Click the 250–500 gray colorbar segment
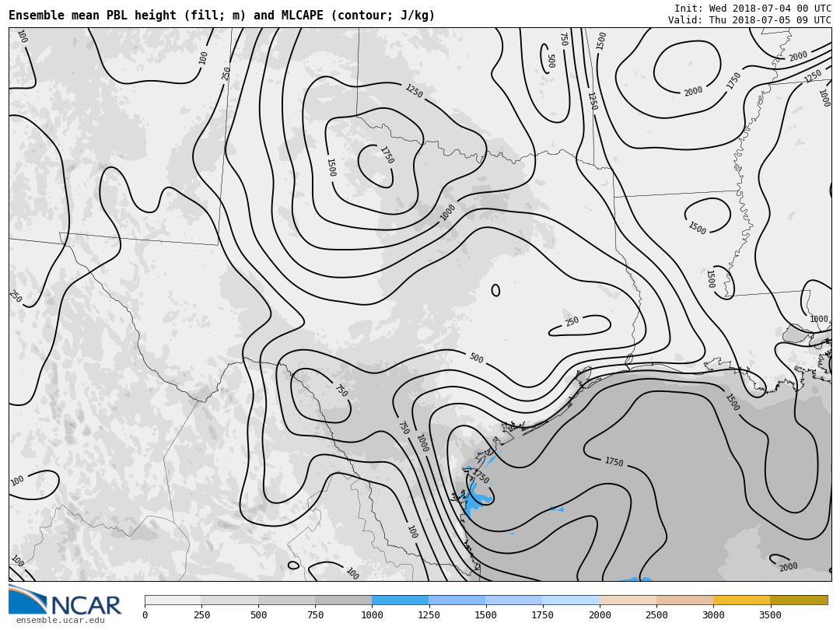This screenshot has height=630, width=840. tap(229, 600)
